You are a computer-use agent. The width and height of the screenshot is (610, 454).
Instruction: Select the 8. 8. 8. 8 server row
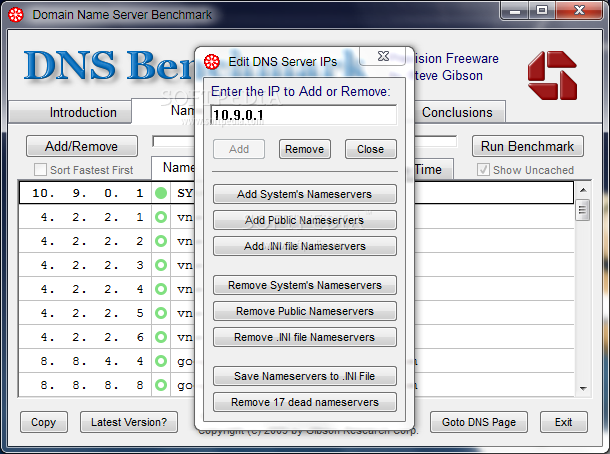pyautogui.click(x=296, y=385)
